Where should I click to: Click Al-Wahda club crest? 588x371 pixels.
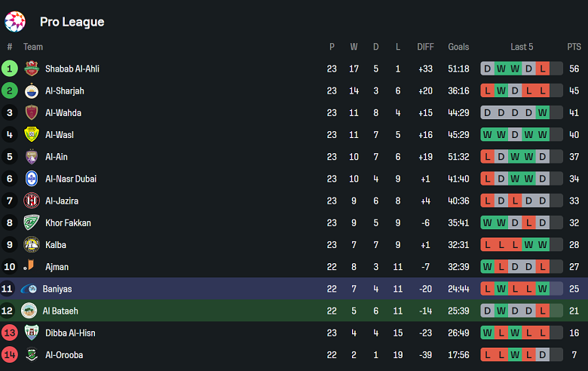tap(31, 113)
